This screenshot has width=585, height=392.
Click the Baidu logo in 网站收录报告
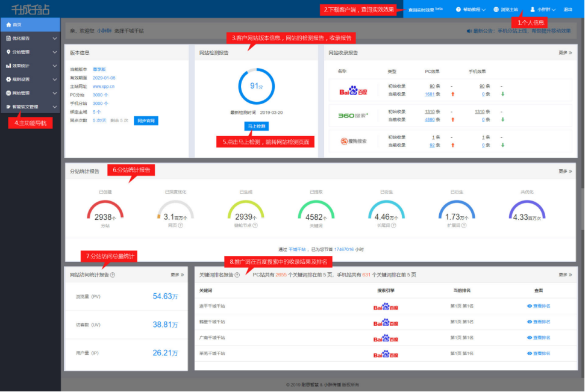[x=352, y=90]
